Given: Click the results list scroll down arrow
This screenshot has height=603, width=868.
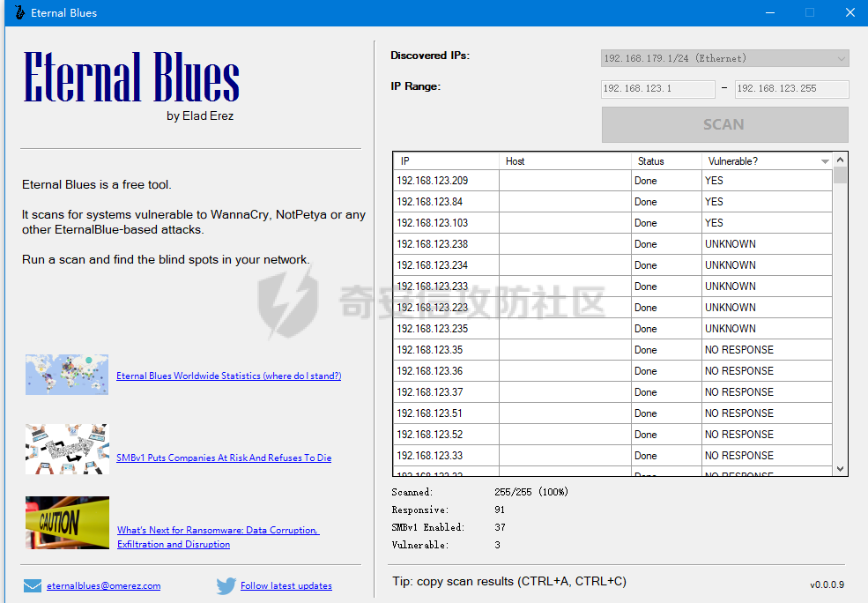Looking at the screenshot, I should [841, 468].
